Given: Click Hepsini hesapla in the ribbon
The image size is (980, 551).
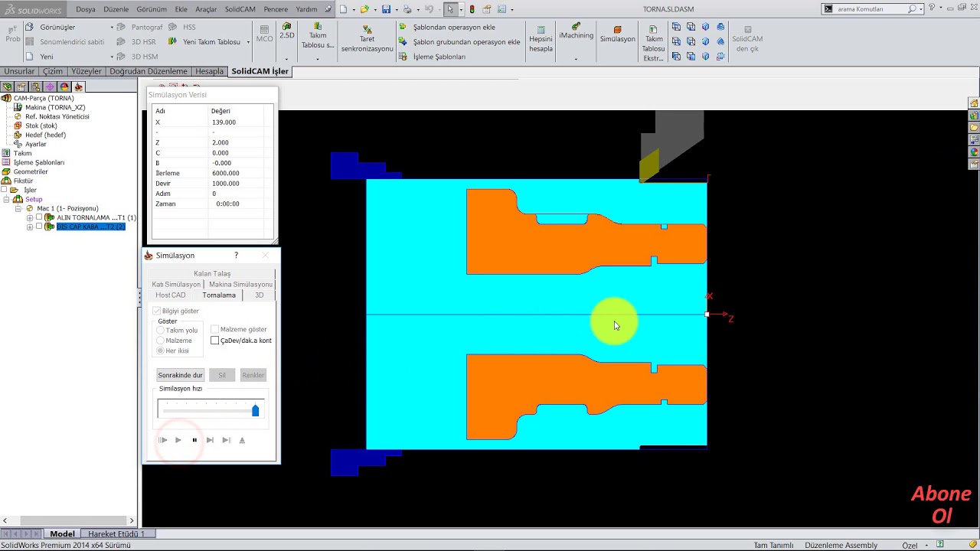Looking at the screenshot, I should (x=541, y=38).
